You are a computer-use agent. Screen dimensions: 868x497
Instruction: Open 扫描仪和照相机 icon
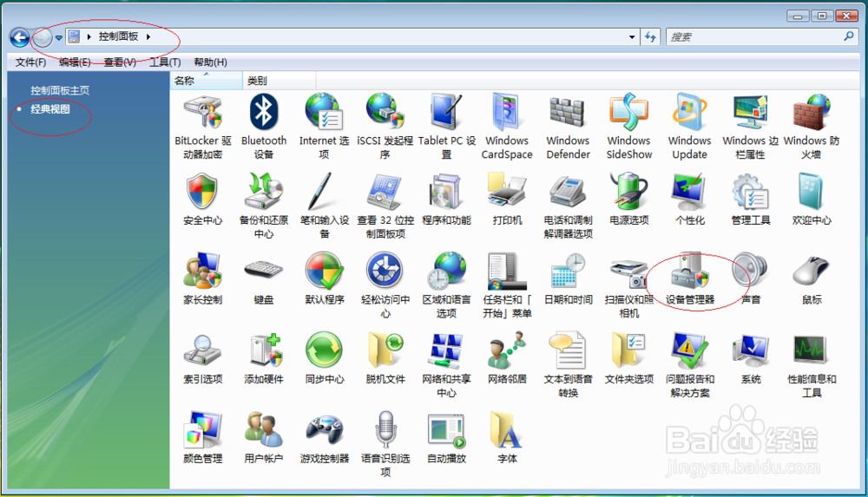click(x=628, y=273)
